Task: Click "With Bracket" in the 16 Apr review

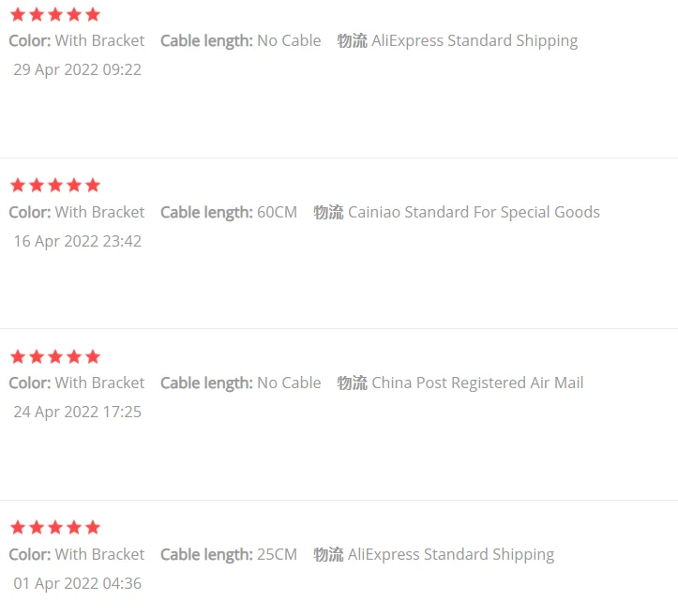Action: point(99,212)
